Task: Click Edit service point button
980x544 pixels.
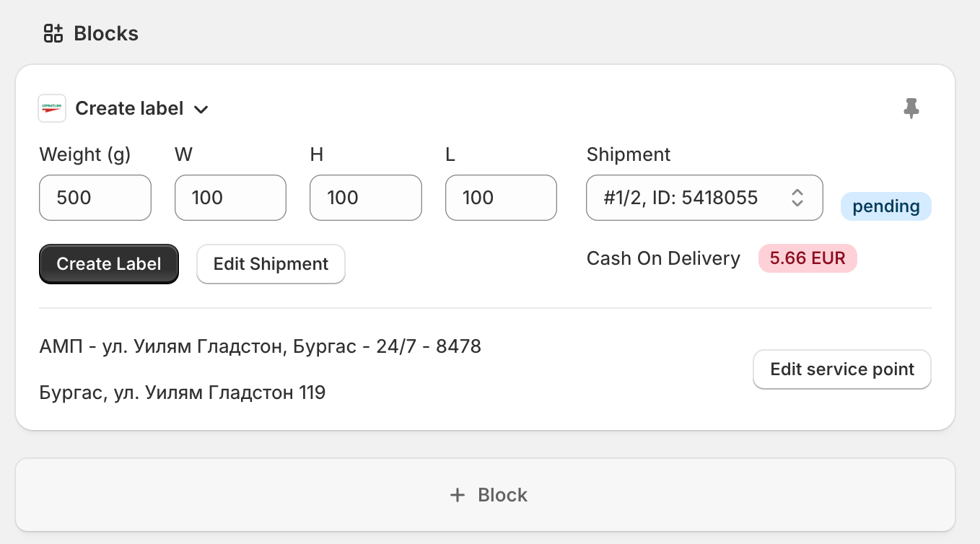Action: [842, 369]
